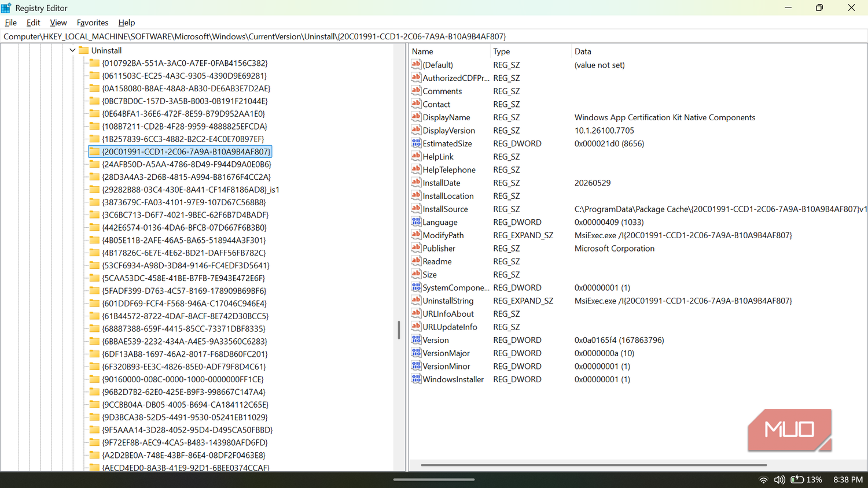Screen dimensions: 868x488
Task: Click the VersionMajor DWORD value icon
Action: pos(416,353)
